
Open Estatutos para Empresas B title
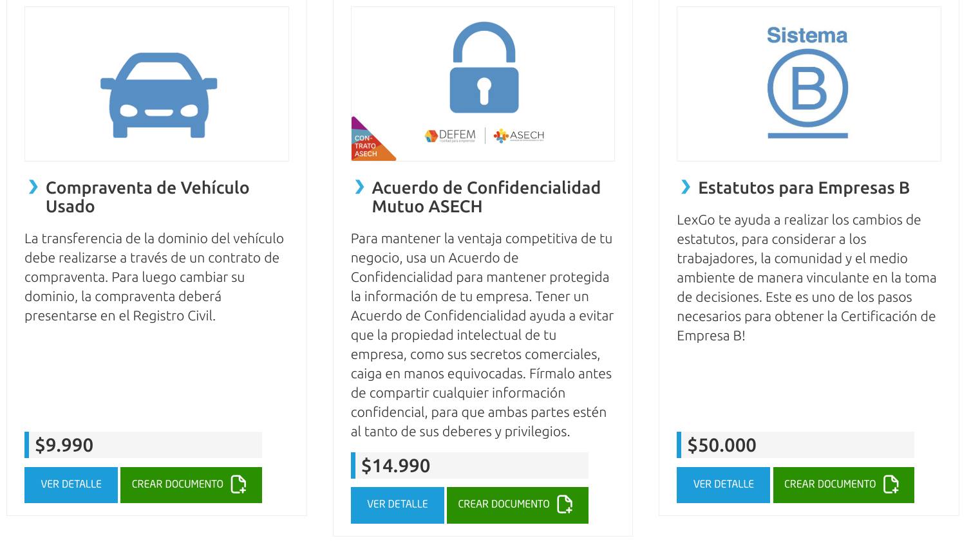(804, 188)
